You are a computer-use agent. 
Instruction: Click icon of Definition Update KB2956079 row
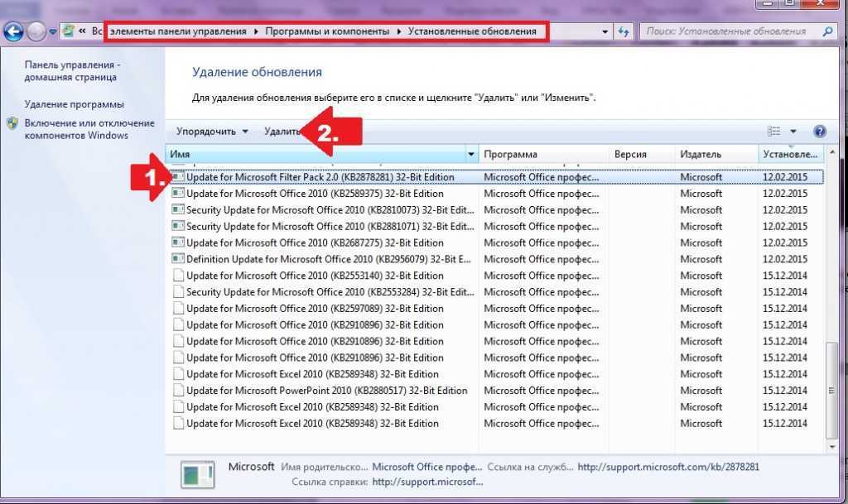(177, 259)
